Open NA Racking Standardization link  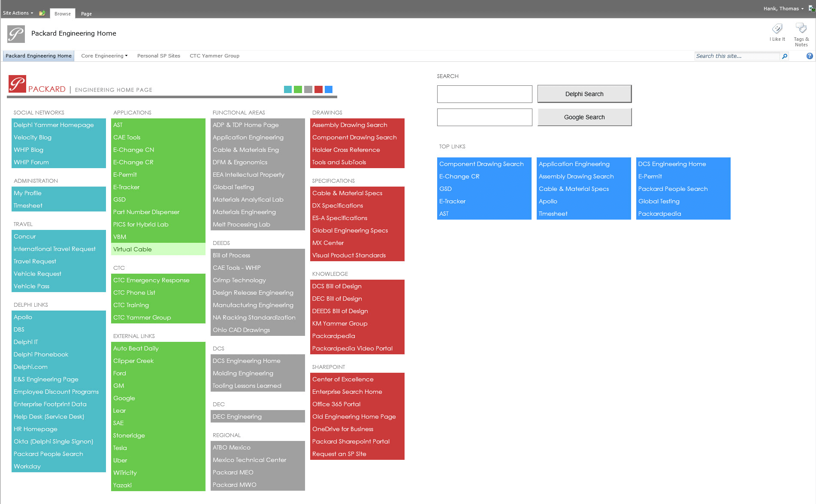254,317
